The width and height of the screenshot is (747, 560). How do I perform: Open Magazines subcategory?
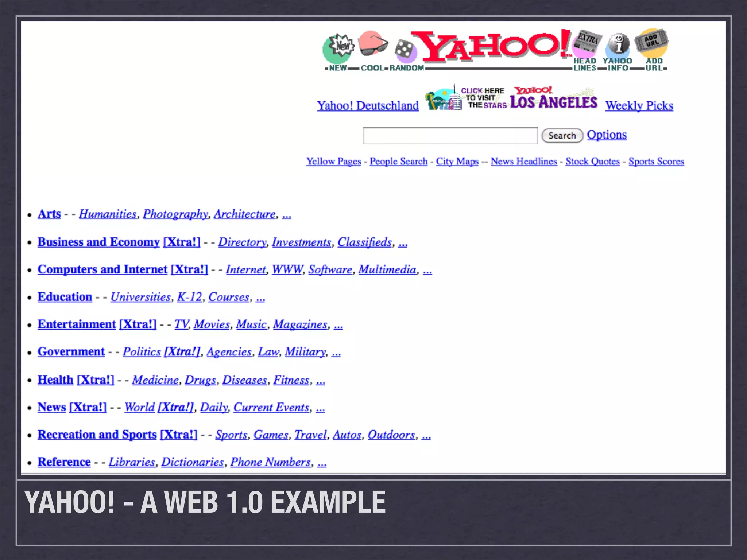tap(300, 325)
